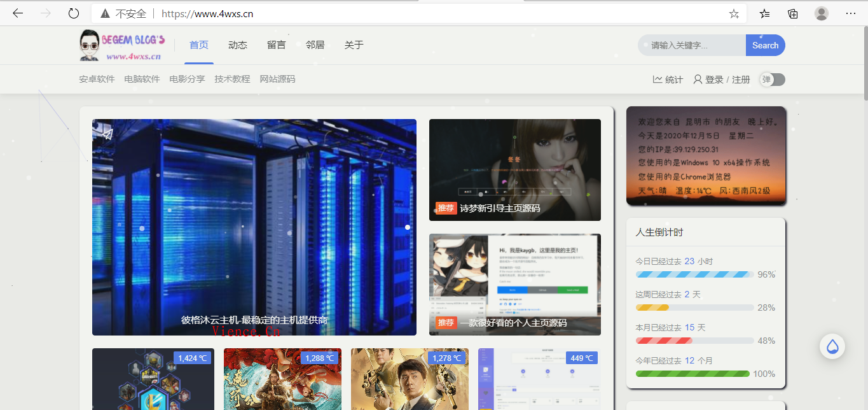Click the browser back arrow
The image size is (868, 410).
[x=18, y=13]
